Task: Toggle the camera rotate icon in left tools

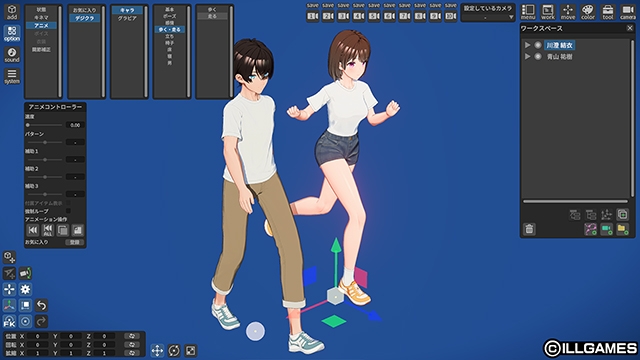Action: tap(25, 273)
